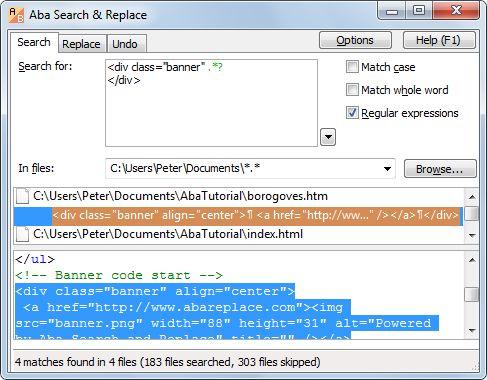The width and height of the screenshot is (487, 380).
Task: Click the Browse... button
Action: 440,169
